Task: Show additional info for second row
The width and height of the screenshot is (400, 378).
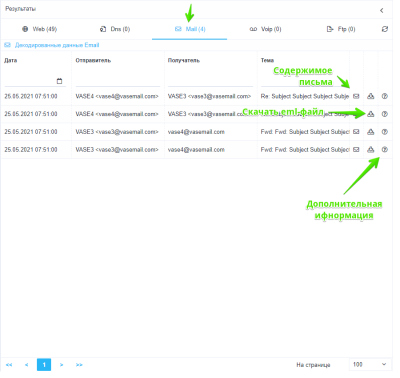Action: pyautogui.click(x=385, y=114)
